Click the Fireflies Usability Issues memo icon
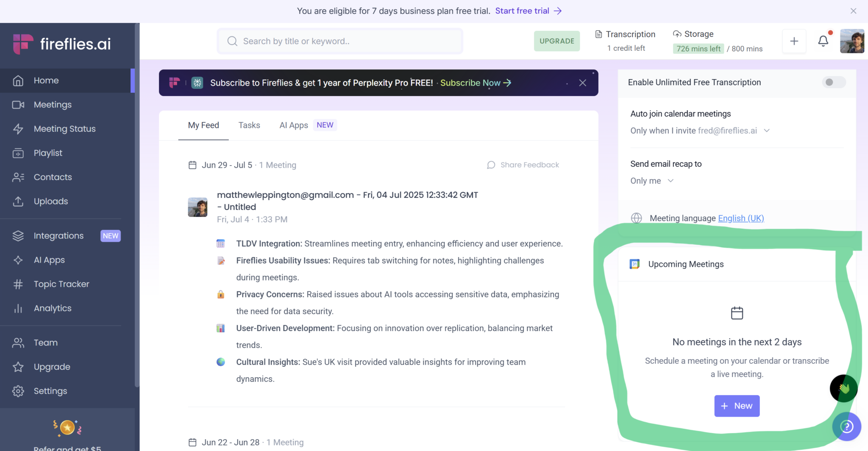The height and width of the screenshot is (451, 868). [220, 260]
